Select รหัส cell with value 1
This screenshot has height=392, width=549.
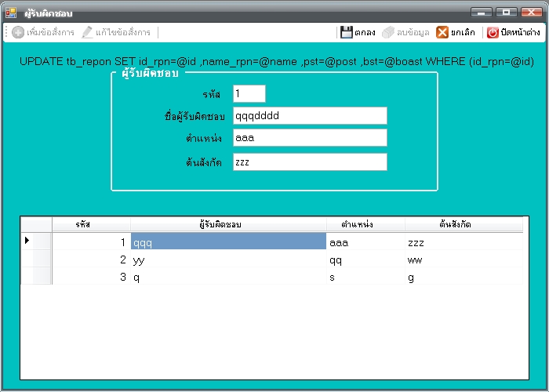pos(92,241)
